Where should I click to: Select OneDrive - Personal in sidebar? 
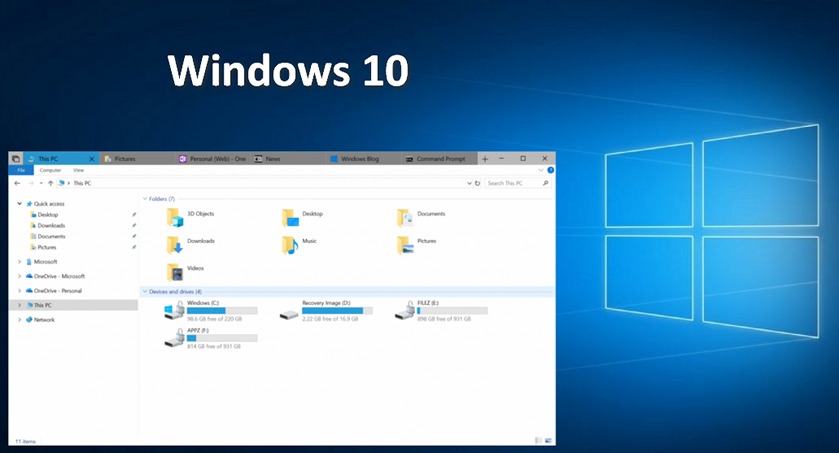click(58, 290)
